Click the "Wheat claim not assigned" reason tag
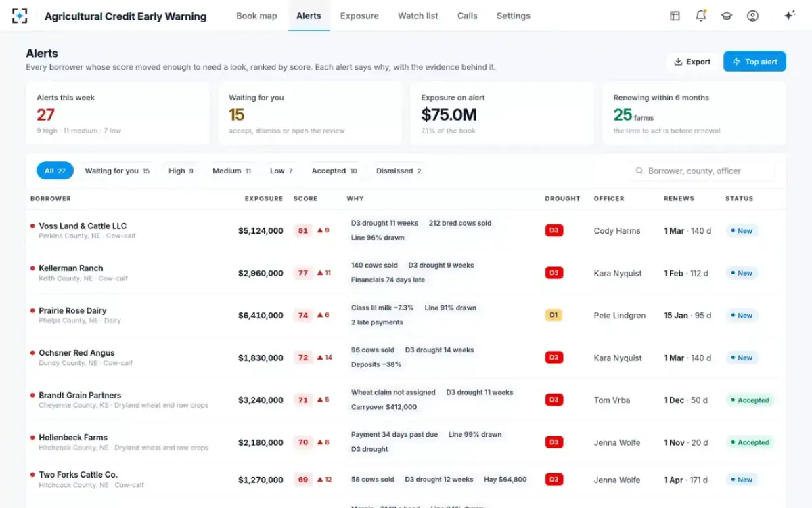 coord(393,392)
